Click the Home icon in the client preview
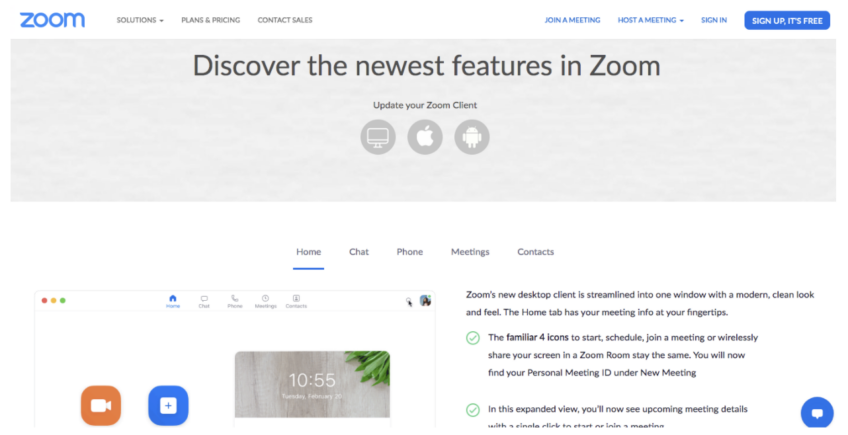Viewport: 848px width, 435px height. [173, 301]
